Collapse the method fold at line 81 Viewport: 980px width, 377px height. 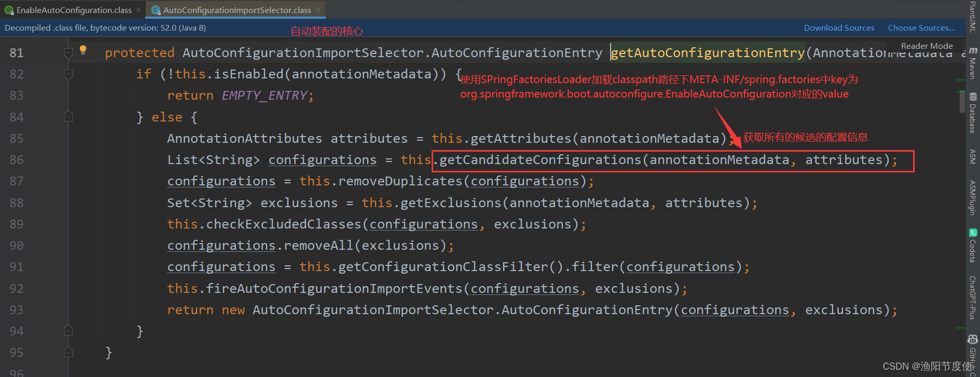(68, 53)
